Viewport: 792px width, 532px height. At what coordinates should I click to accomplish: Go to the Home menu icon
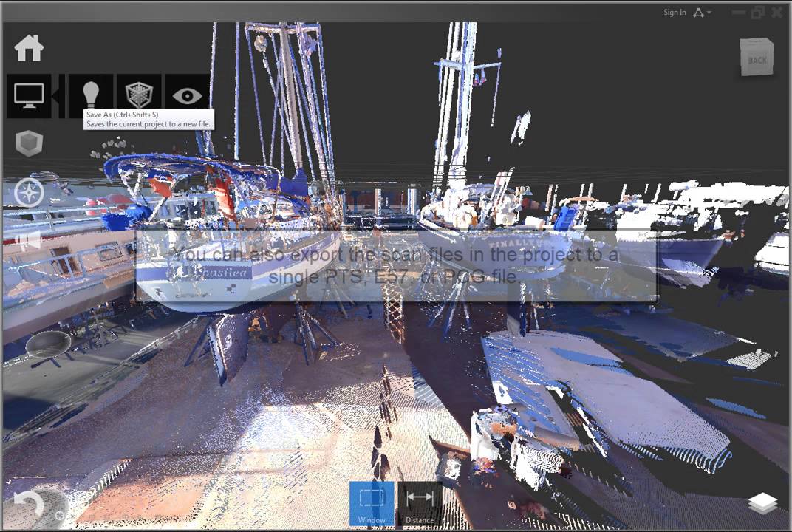pyautogui.click(x=29, y=49)
